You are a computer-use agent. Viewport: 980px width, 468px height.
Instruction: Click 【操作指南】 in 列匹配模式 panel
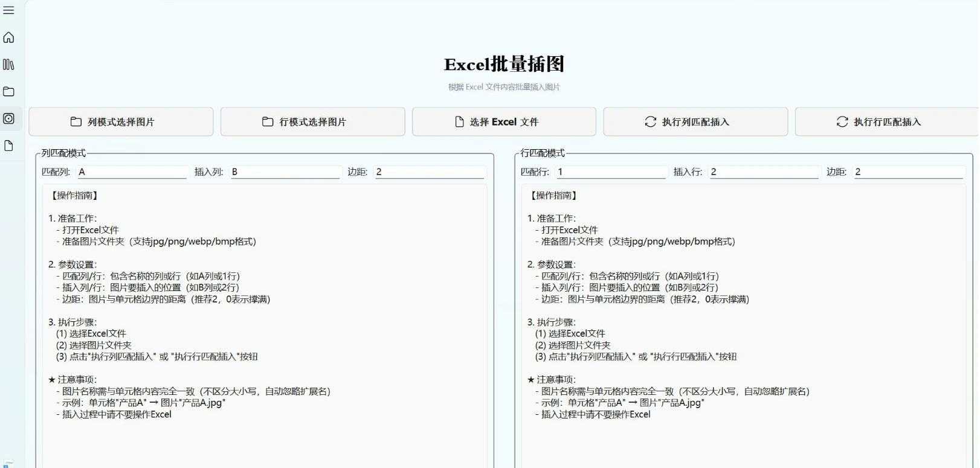click(x=74, y=196)
